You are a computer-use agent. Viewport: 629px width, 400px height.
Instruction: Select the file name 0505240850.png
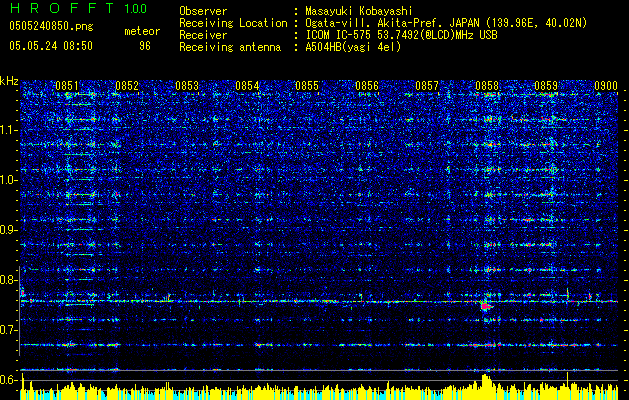coord(51,27)
